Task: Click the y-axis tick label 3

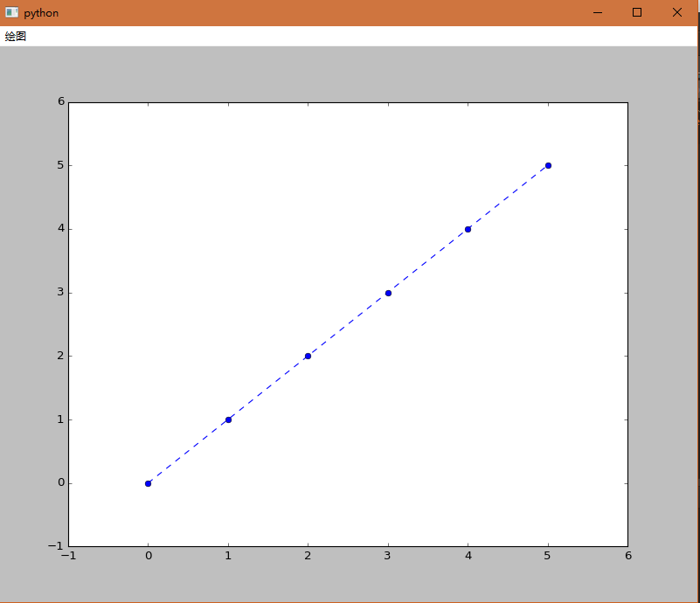Action: 61,292
